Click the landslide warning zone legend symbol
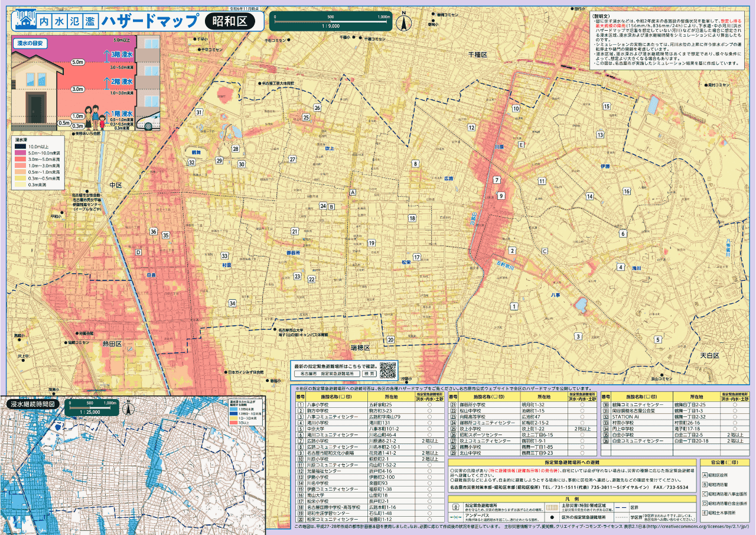This screenshot has width=756, height=535. point(551,507)
